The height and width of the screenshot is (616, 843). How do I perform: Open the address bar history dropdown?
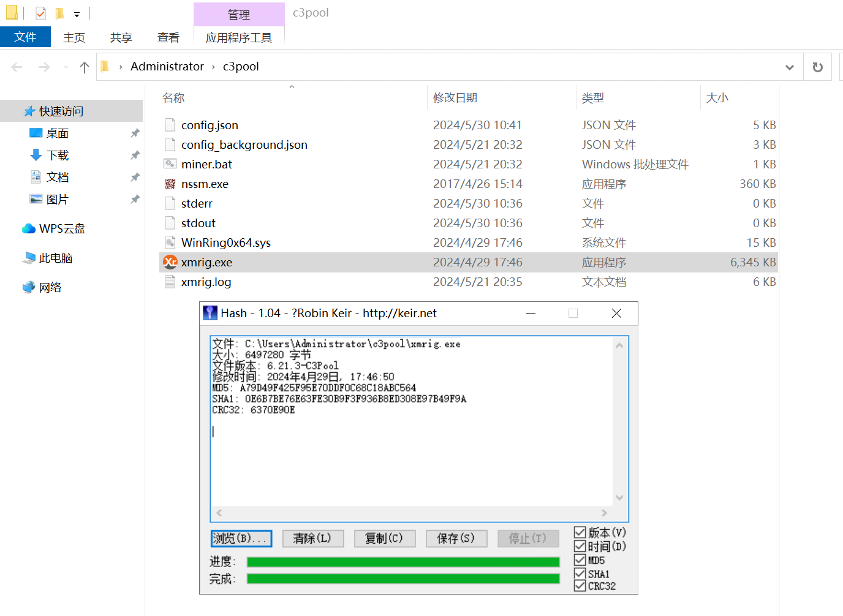790,67
